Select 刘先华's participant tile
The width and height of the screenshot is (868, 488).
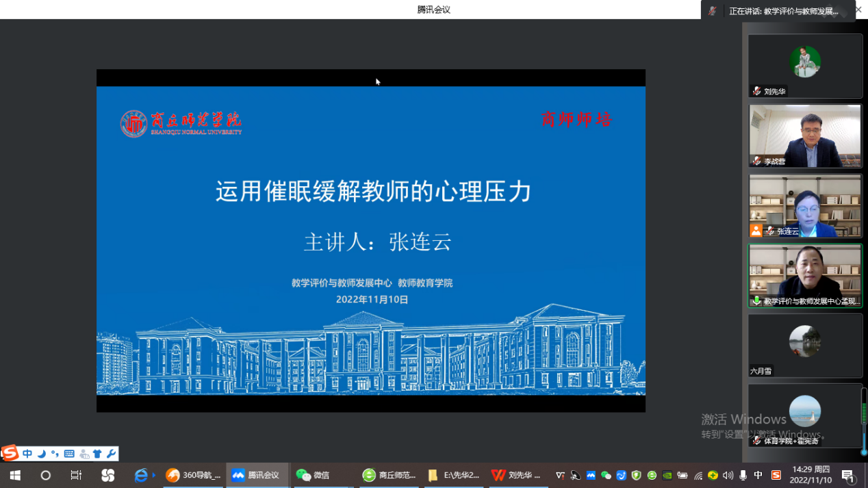(804, 66)
